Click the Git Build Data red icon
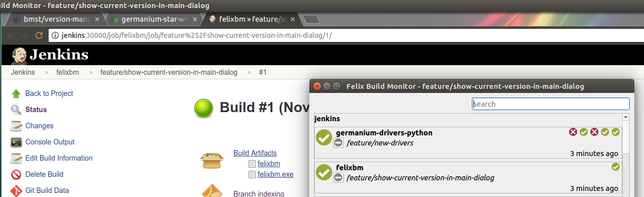 16,190
